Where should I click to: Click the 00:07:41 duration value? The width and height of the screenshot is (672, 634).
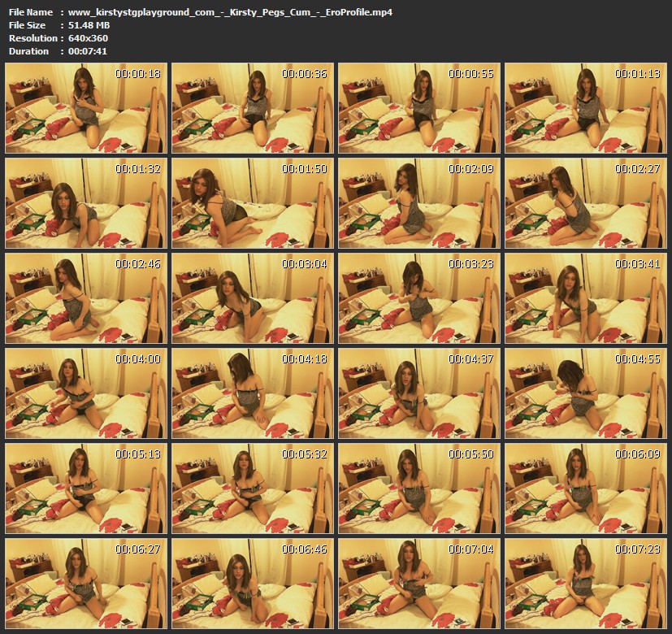(x=88, y=51)
